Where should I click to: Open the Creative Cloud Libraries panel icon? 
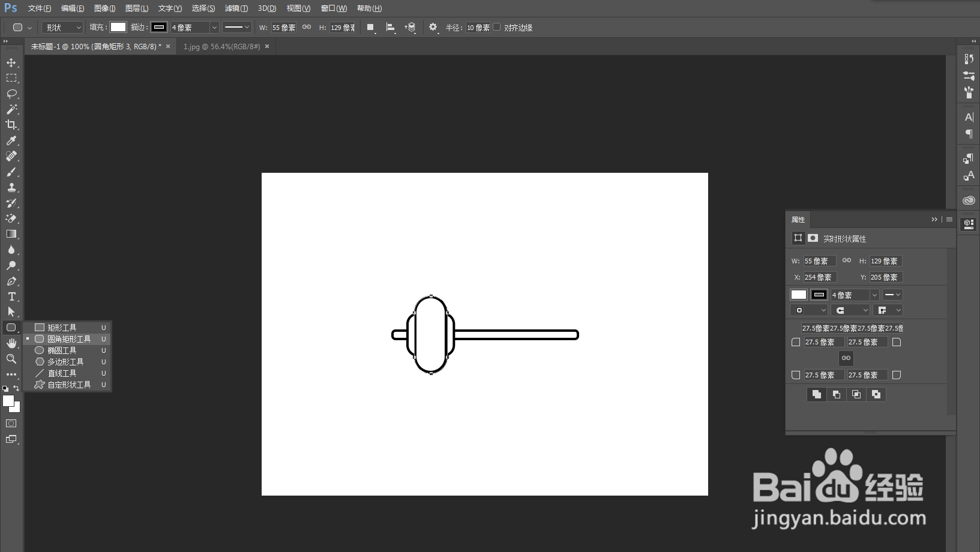point(969,200)
